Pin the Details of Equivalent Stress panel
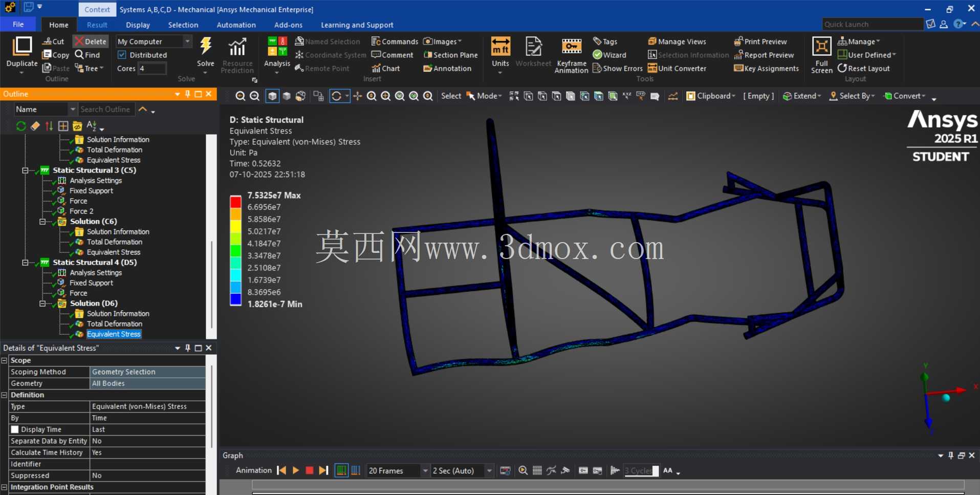The image size is (980, 495). pos(188,348)
